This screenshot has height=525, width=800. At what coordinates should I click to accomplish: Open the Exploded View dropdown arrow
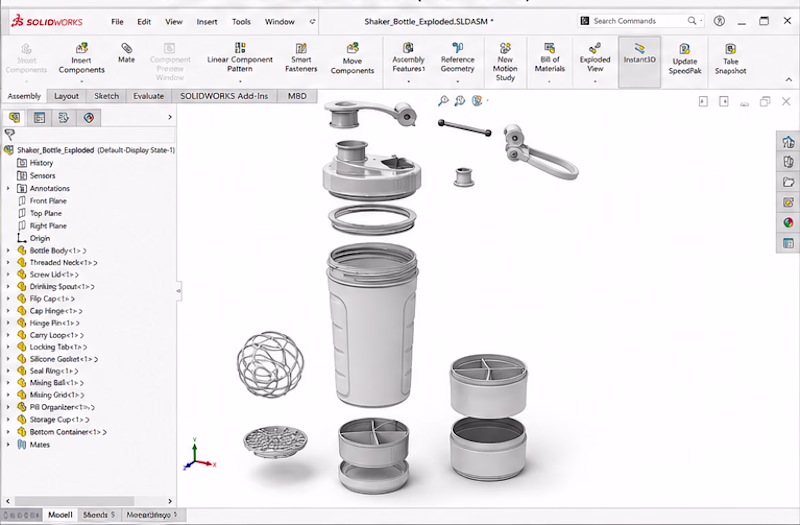tap(595, 82)
